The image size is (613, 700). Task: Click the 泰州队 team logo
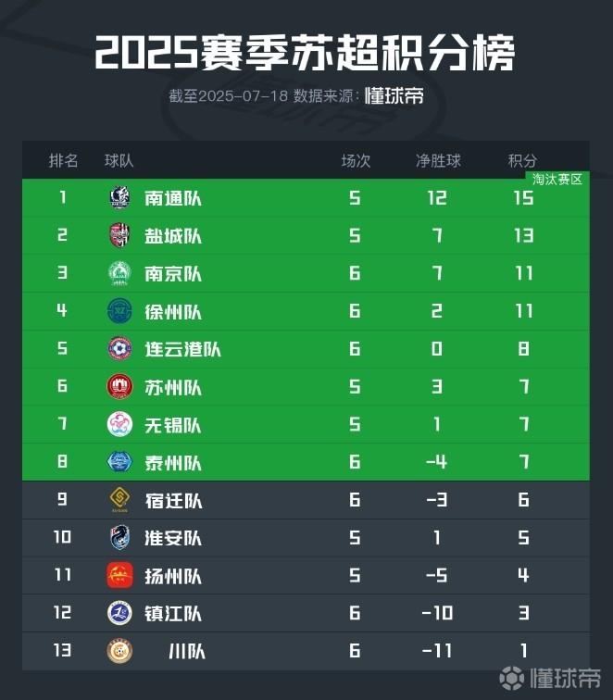pos(119,462)
